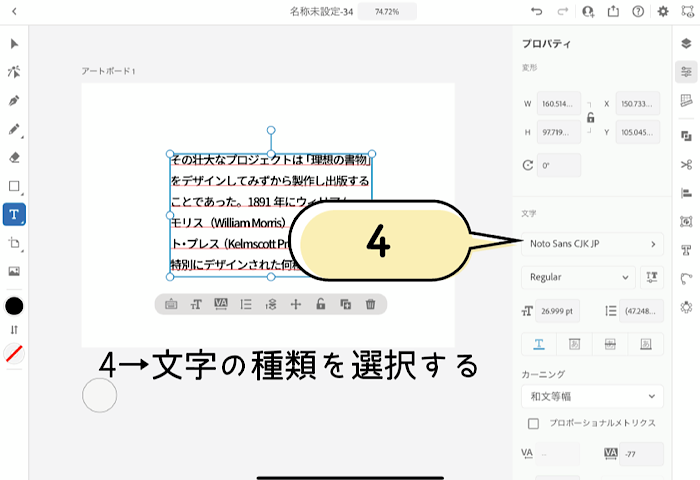
Task: Click the X position field
Action: (x=638, y=104)
